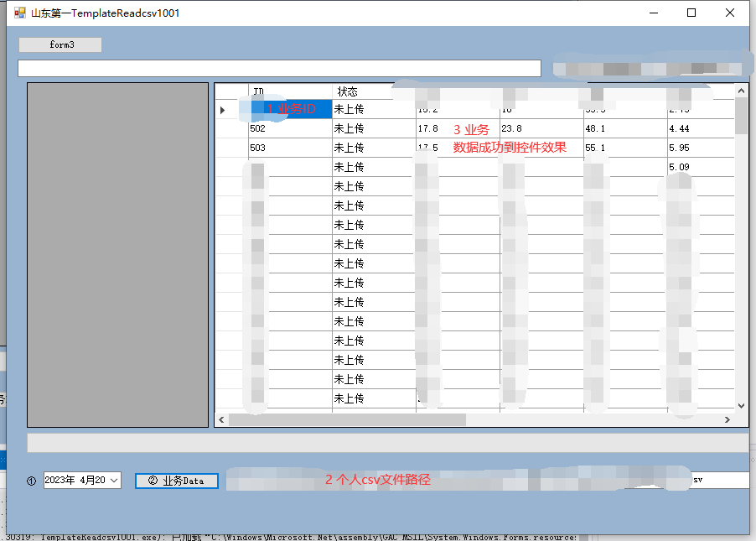
Task: Click the left arrow of the horizontal scrollbar
Action: (x=220, y=419)
